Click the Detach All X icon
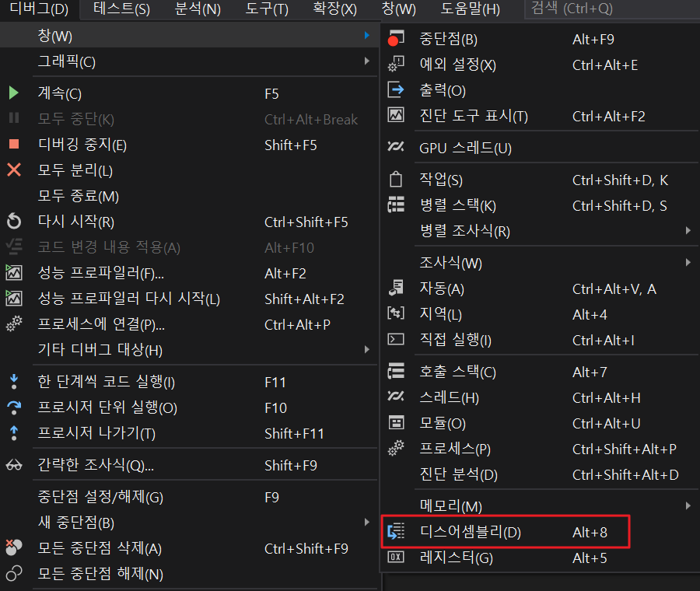 click(x=14, y=170)
